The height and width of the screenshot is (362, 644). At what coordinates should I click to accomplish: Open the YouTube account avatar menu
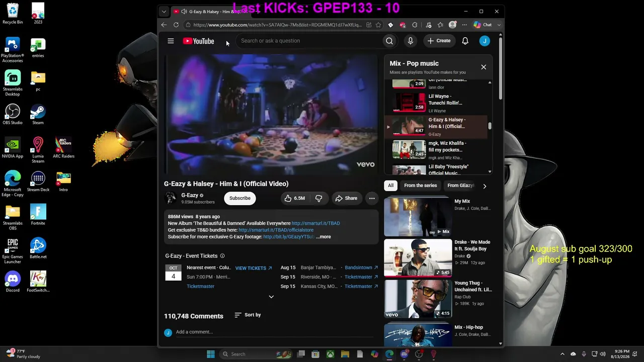(485, 41)
